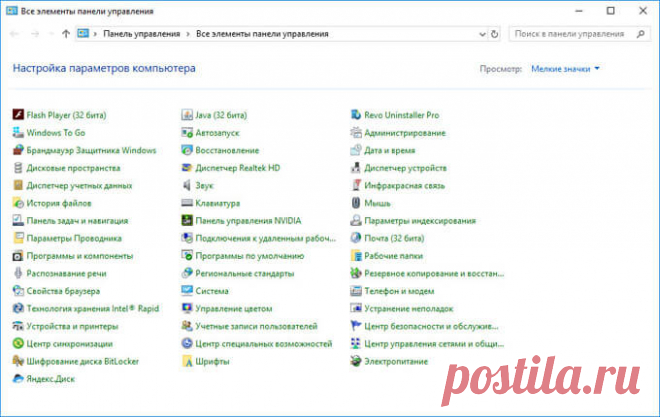Open the Диспетчер устройств icon
The width and height of the screenshot is (660, 417).
click(x=356, y=168)
